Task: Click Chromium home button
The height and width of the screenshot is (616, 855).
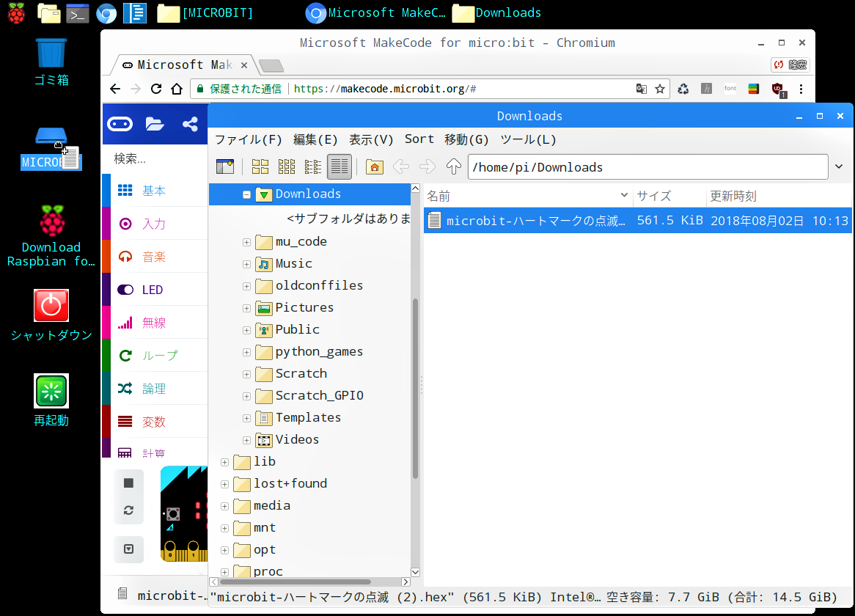Action: (176, 89)
